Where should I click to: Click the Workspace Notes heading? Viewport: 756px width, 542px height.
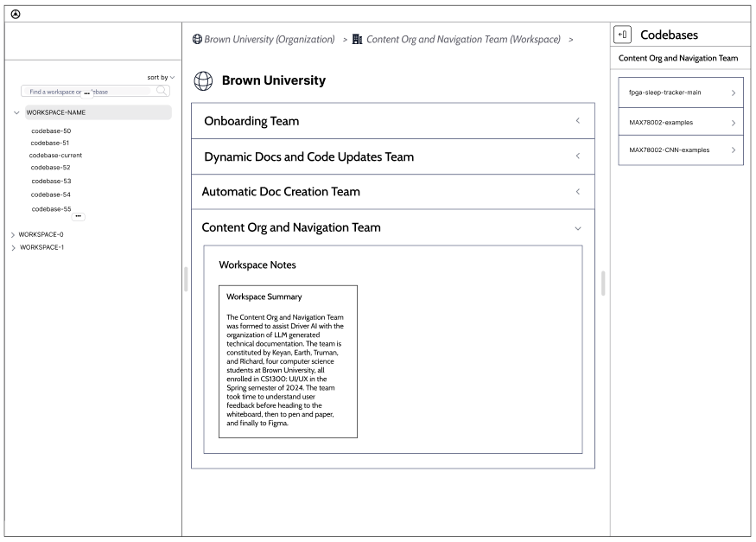click(x=257, y=265)
